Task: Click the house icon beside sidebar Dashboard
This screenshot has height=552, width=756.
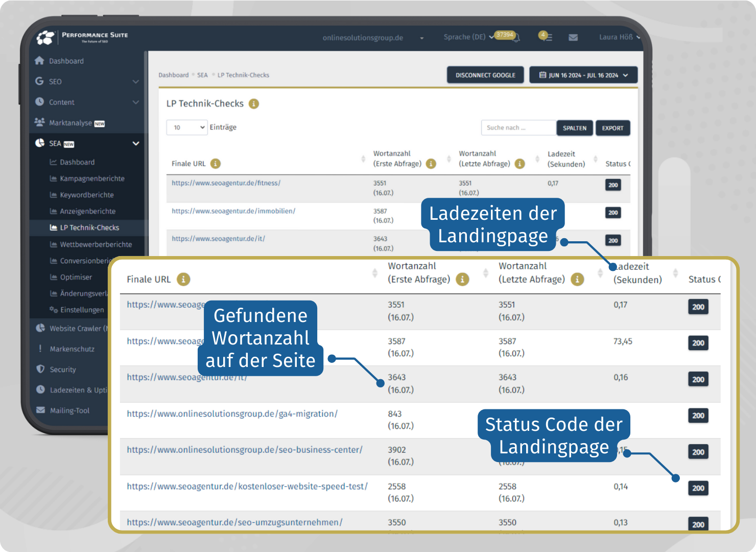Action: pyautogui.click(x=39, y=60)
